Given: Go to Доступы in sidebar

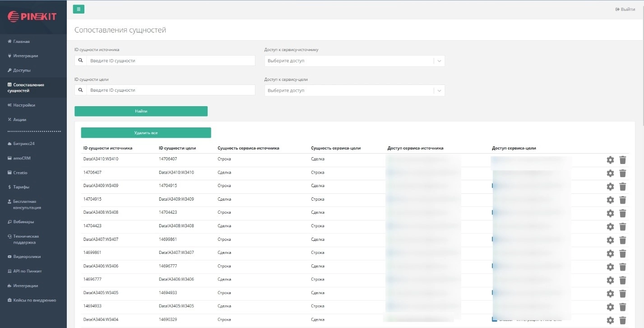Looking at the screenshot, I should click(x=22, y=70).
